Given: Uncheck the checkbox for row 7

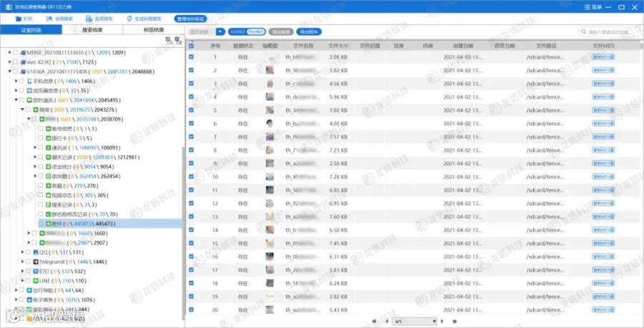Looking at the screenshot, I should click(191, 137).
